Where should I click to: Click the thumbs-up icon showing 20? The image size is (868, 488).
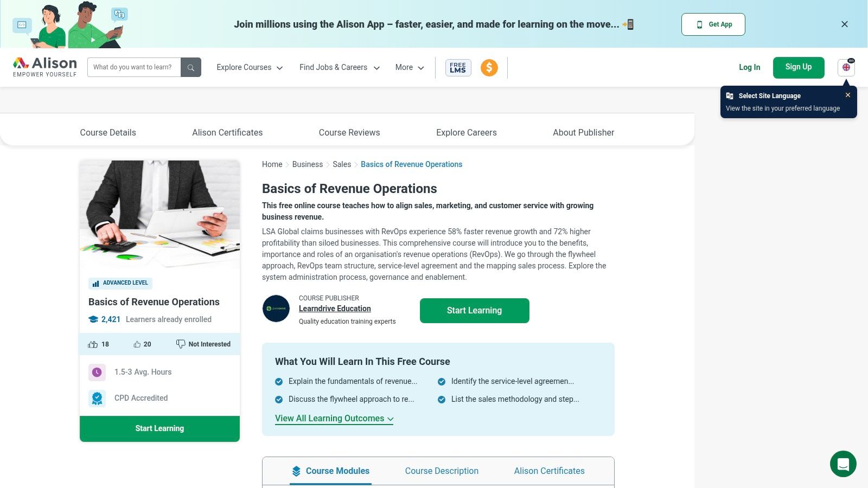pos(137,344)
